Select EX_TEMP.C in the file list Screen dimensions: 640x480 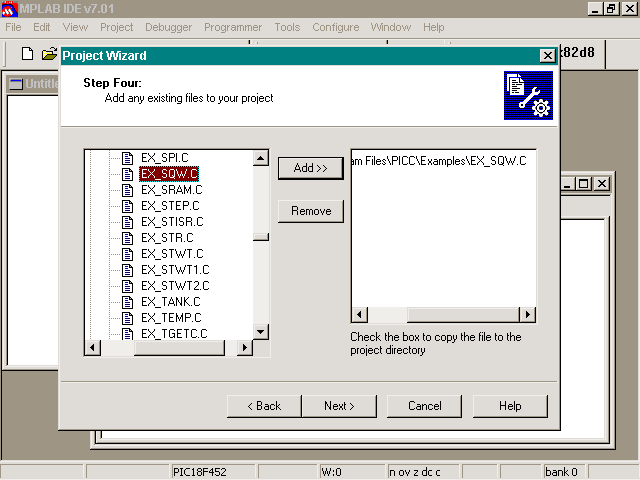click(x=171, y=318)
